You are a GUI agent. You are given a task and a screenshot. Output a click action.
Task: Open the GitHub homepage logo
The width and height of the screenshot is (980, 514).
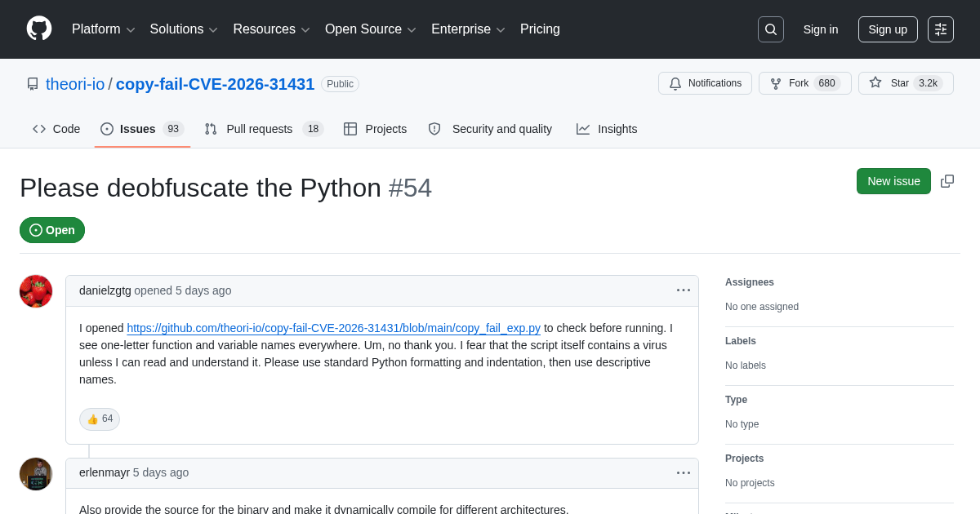pos(39,29)
